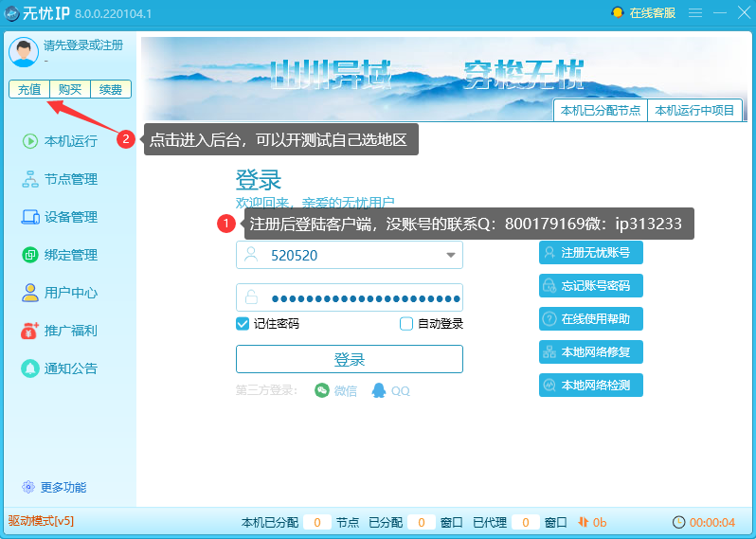
Task: Click the 充值 button
Action: (29, 89)
